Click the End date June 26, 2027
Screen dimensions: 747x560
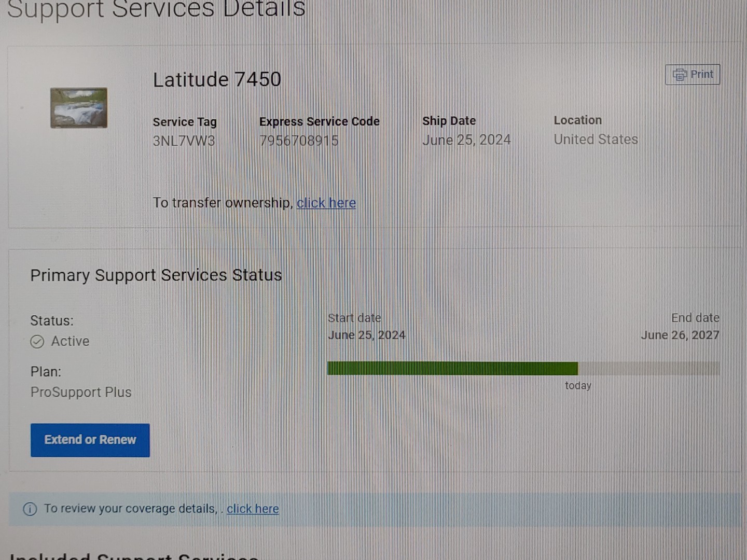click(x=680, y=335)
